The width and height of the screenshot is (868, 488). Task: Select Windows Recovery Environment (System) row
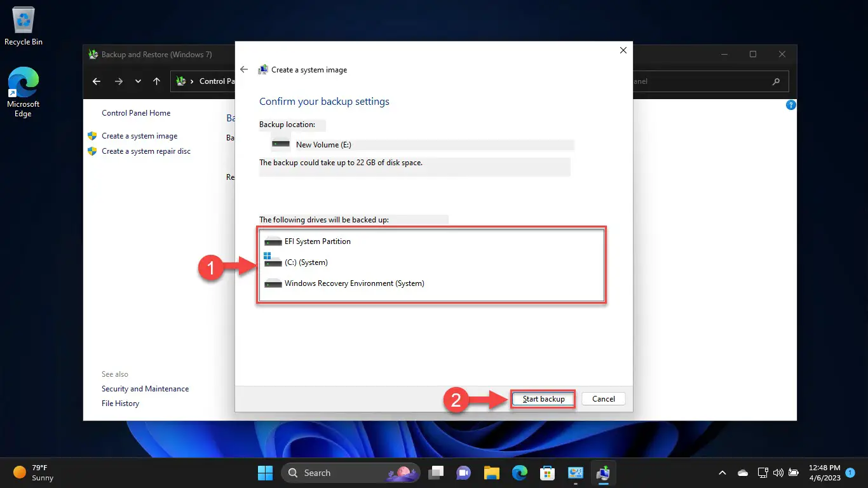coord(431,283)
